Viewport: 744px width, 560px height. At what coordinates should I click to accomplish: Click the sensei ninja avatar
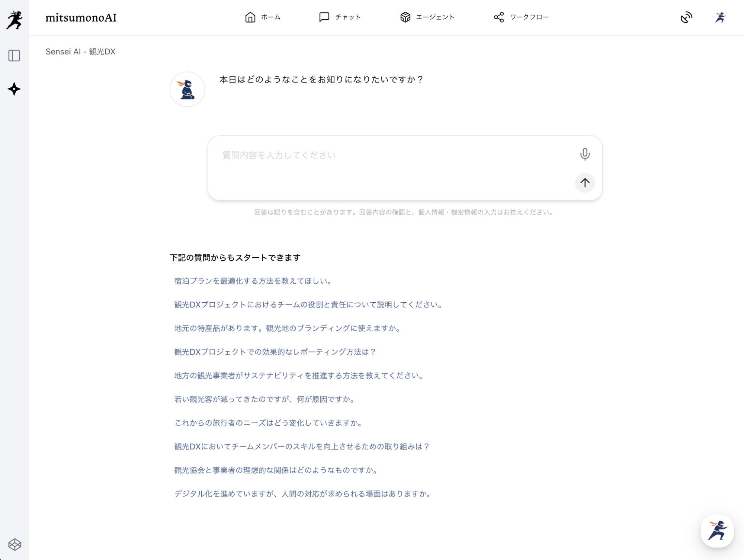187,89
